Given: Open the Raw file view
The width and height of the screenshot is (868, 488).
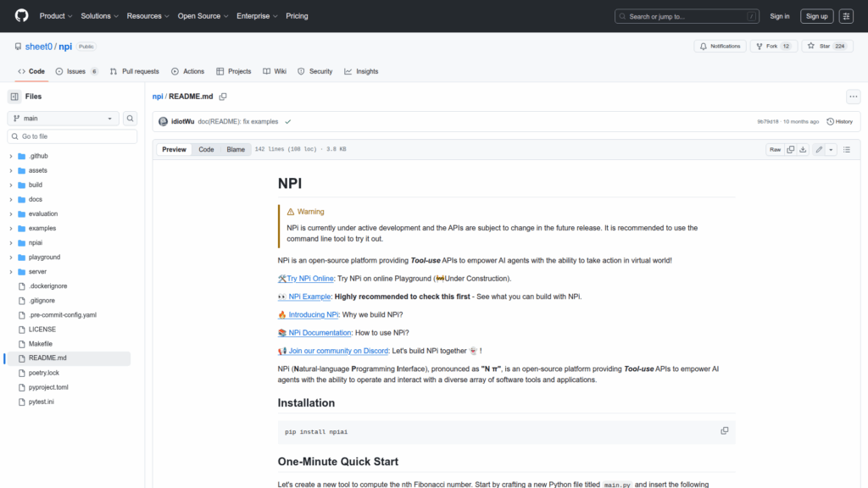Looking at the screenshot, I should coord(775,149).
